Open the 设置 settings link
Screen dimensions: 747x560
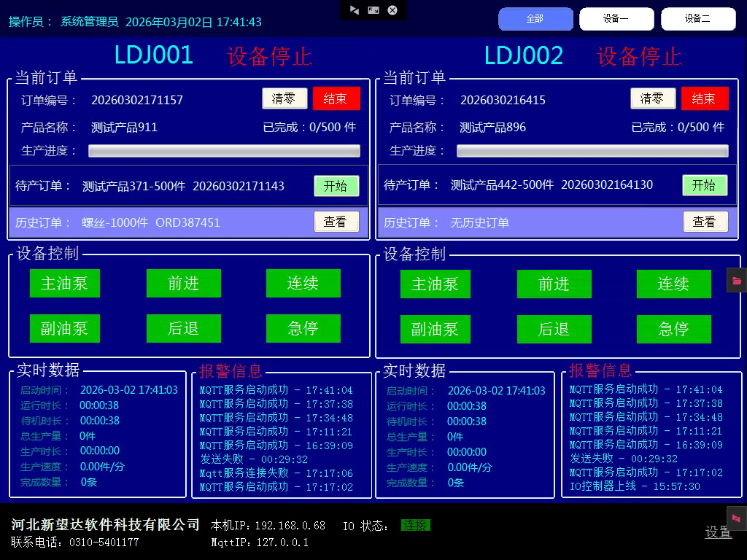point(718,533)
